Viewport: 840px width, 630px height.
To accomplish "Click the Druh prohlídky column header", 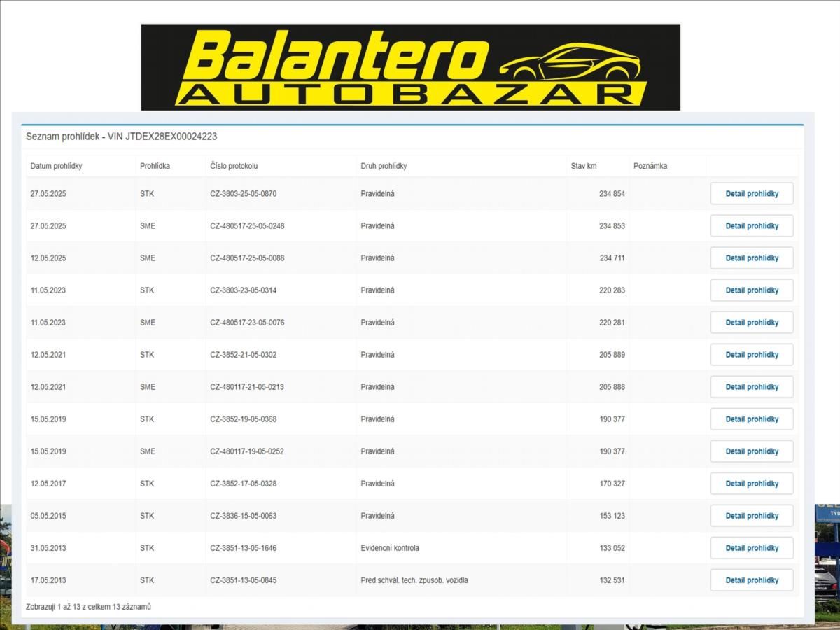I will coord(384,166).
